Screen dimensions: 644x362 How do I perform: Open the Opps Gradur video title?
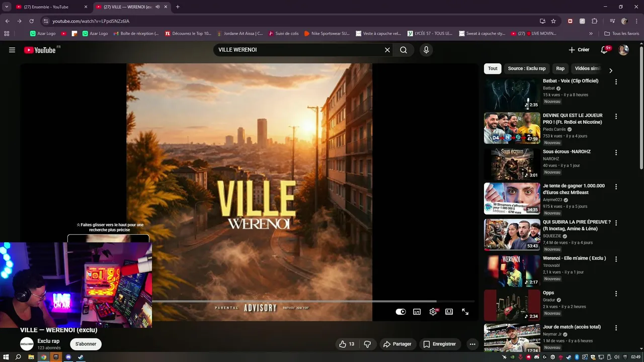(x=548, y=293)
